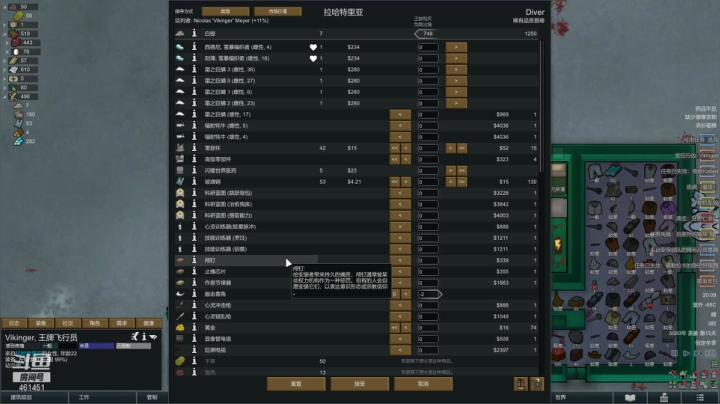Viewport: 720px width, 404px height.
Task: Open the 角色 character tab
Action: click(95, 323)
